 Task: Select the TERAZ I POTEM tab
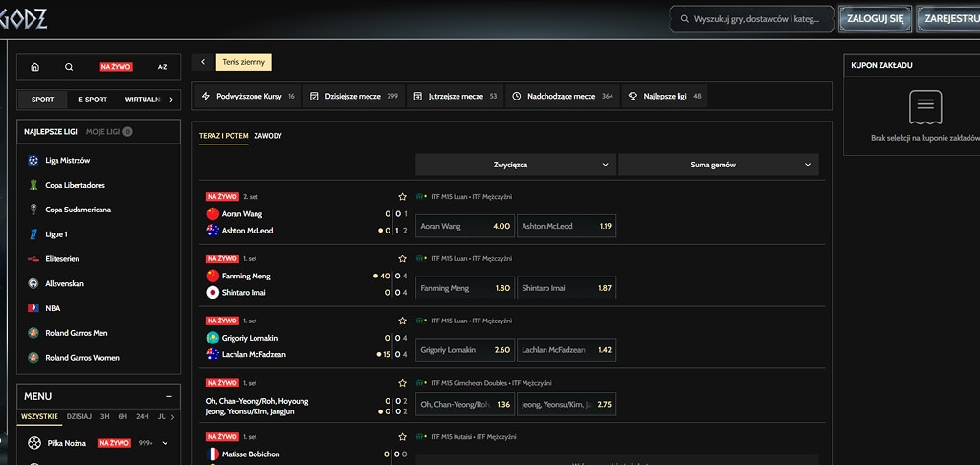pyautogui.click(x=224, y=136)
